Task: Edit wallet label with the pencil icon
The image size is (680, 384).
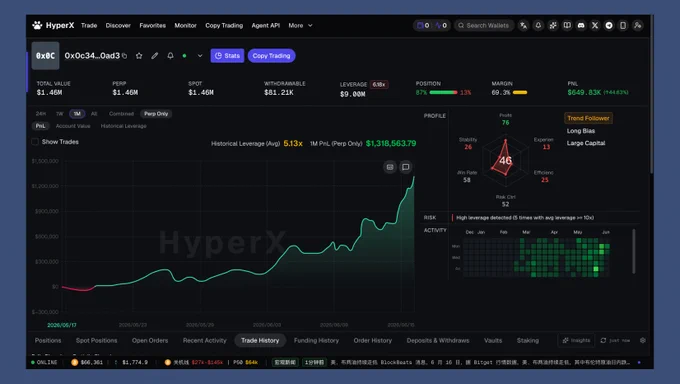Action: [x=154, y=56]
